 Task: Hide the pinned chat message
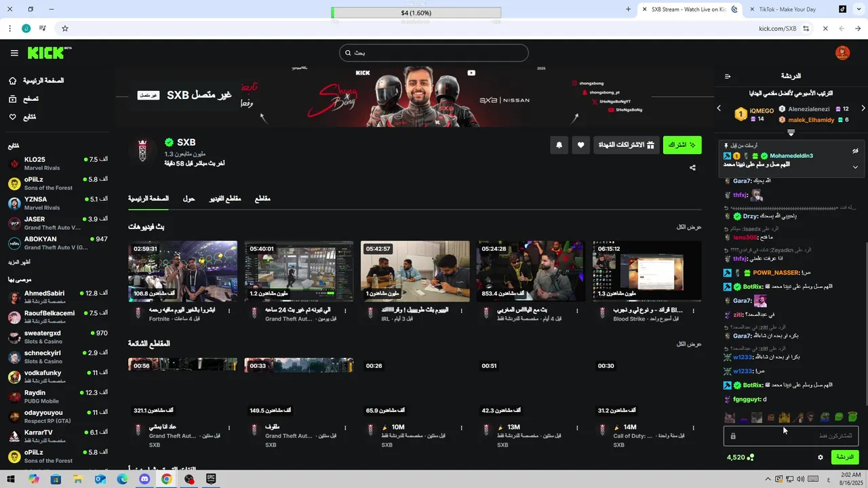point(855,150)
